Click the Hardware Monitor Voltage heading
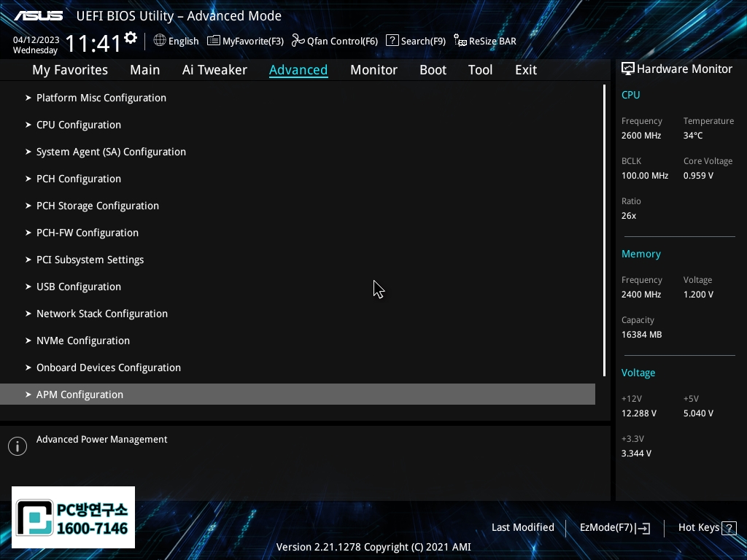Image resolution: width=747 pixels, height=560 pixels. (x=638, y=373)
